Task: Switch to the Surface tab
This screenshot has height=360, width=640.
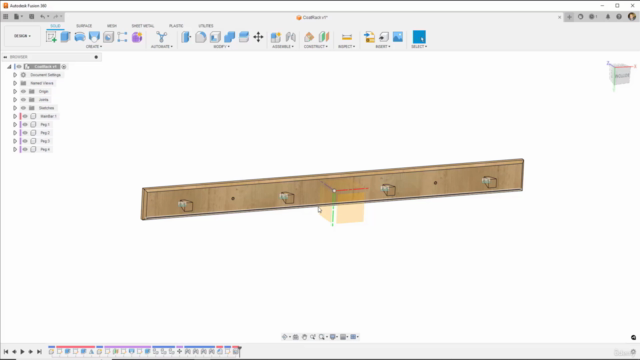Action: tap(84, 26)
